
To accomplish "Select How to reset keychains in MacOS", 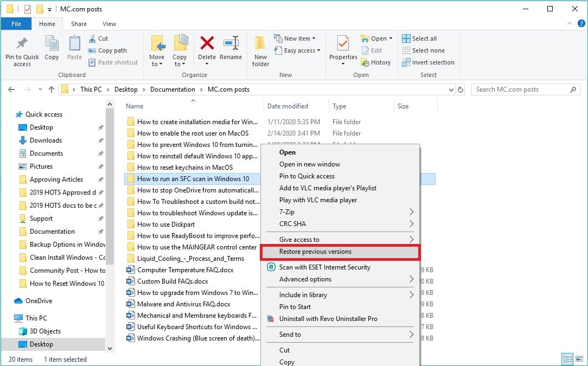I will (x=185, y=167).
